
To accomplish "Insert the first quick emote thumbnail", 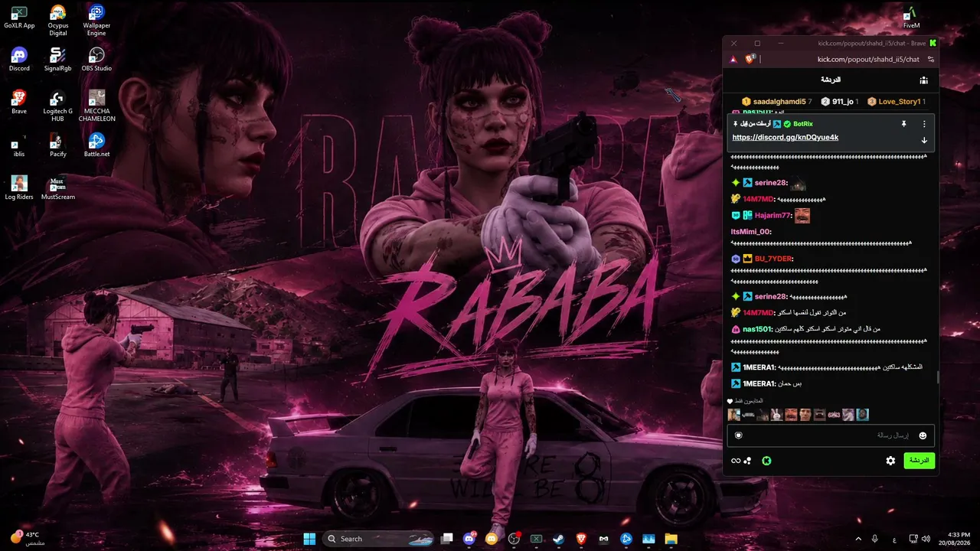I will coord(733,415).
